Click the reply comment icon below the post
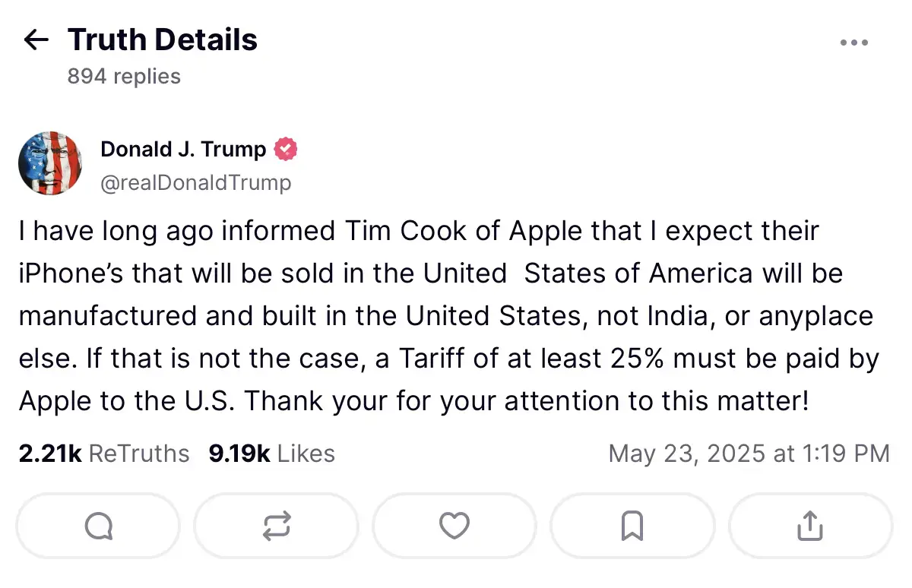 tap(99, 525)
